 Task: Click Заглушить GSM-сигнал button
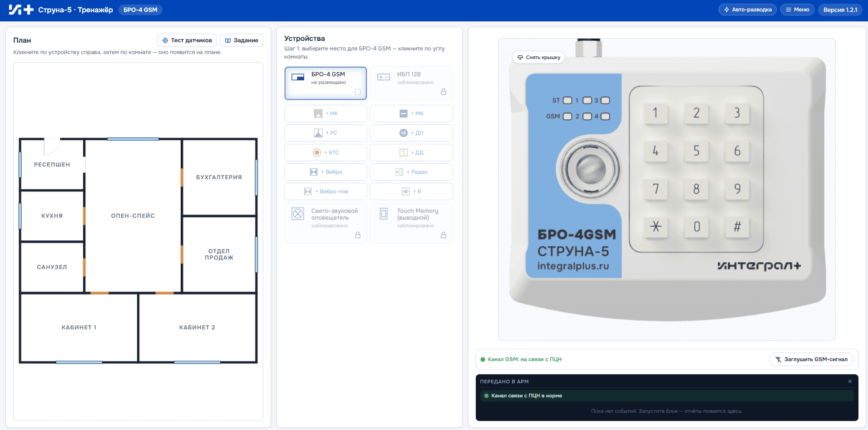pos(811,359)
